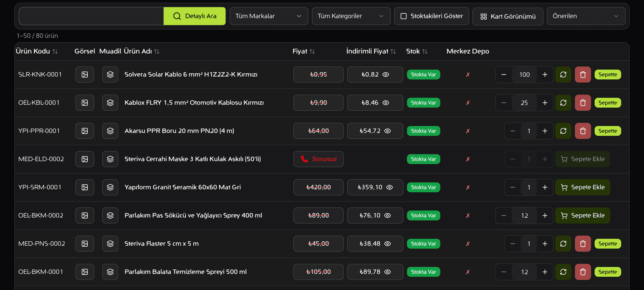Sort by Ürün Kodu column
This screenshot has width=644, height=290.
[x=36, y=51]
